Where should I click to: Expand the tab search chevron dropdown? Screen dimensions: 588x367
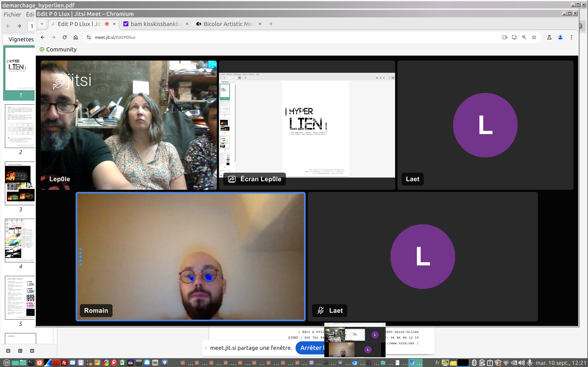[x=42, y=24]
